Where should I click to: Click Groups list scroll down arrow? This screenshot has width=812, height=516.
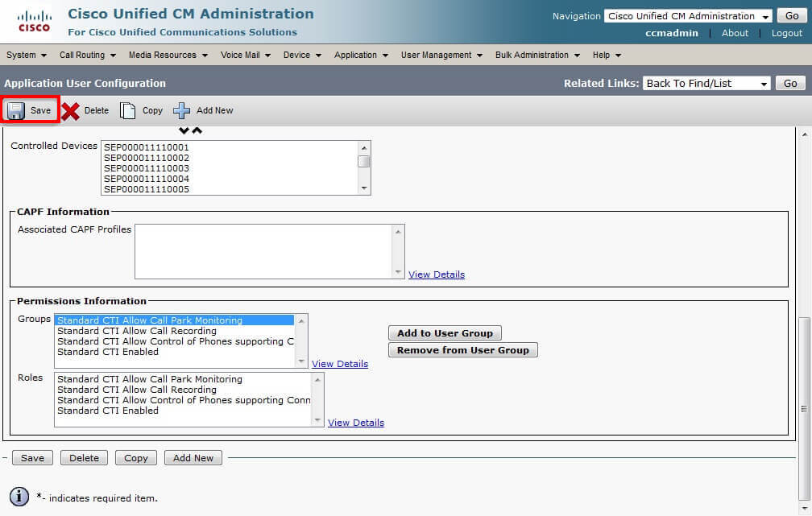click(301, 361)
